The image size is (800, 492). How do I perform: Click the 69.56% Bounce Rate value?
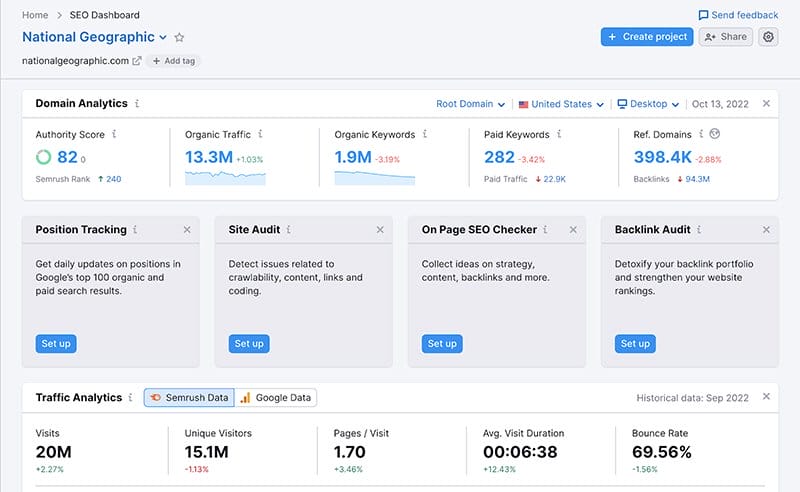pos(662,452)
